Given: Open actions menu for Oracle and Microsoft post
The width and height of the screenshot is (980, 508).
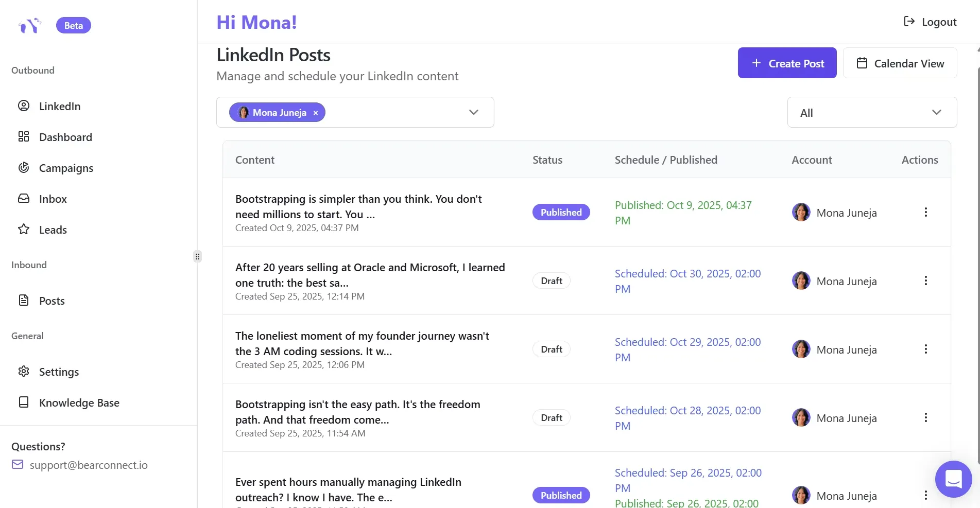Looking at the screenshot, I should click(925, 281).
